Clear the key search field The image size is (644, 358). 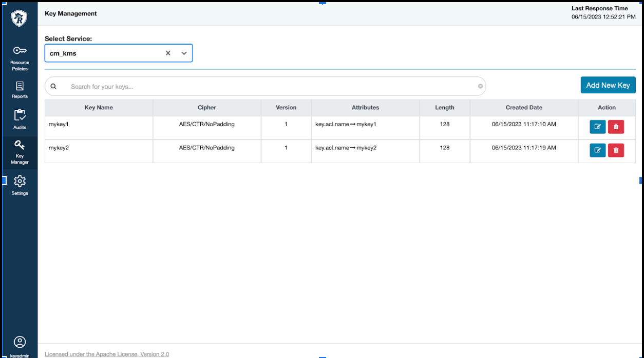(480, 86)
